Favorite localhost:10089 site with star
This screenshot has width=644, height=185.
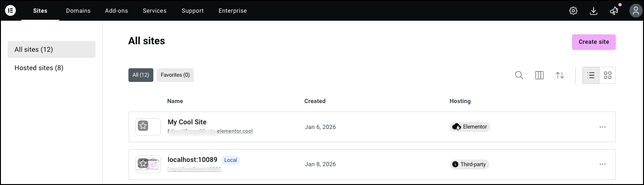(143, 163)
